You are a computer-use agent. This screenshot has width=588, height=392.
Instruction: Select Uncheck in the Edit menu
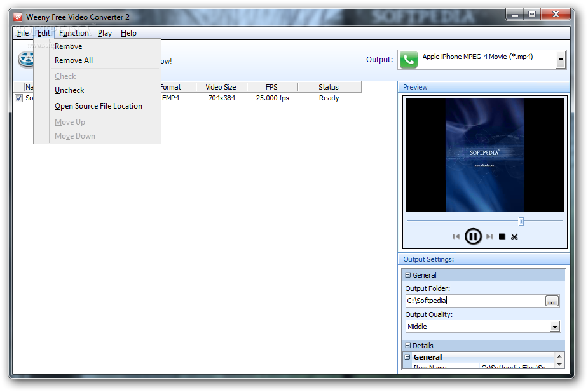point(69,90)
